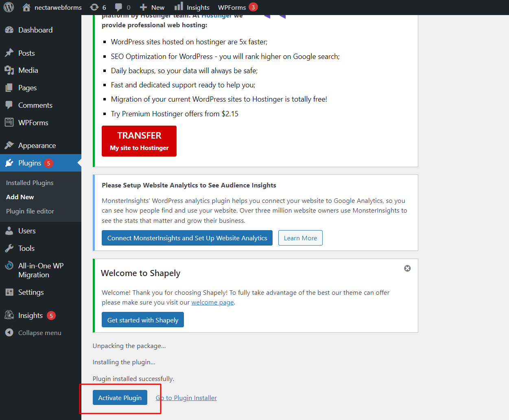The height and width of the screenshot is (420, 509).
Task: Click the 'SEO Optimization for WordPress' bullet text
Action: click(x=225, y=57)
